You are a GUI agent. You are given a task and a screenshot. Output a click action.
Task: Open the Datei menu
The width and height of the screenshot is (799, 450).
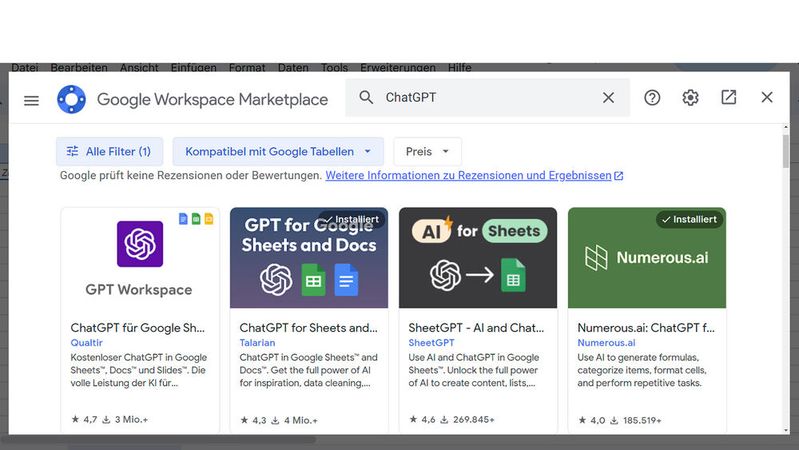(24, 67)
